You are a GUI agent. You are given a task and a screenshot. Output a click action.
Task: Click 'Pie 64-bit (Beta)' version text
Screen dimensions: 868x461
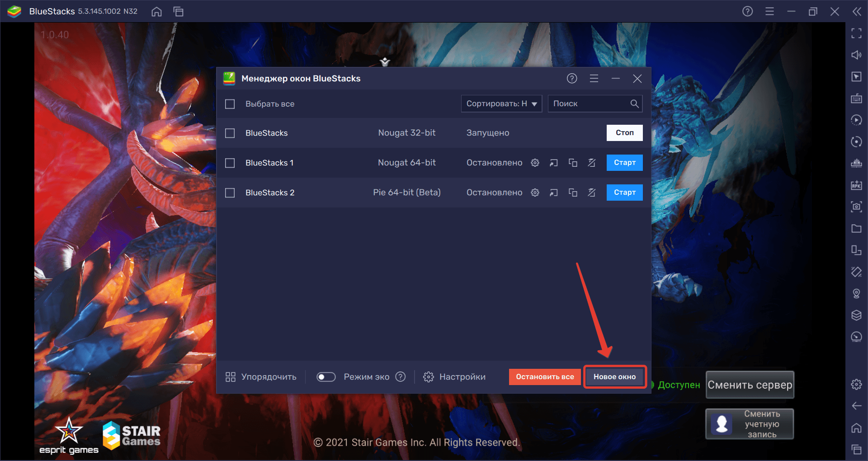407,193
